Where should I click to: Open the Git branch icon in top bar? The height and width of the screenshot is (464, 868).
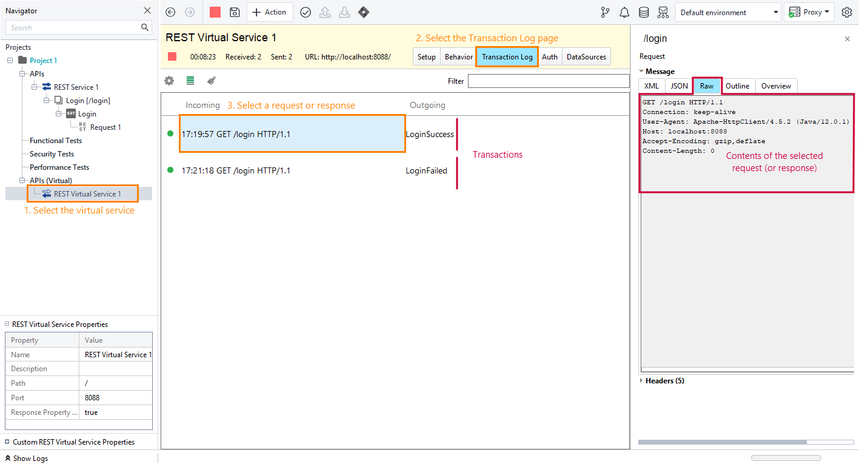(x=605, y=12)
